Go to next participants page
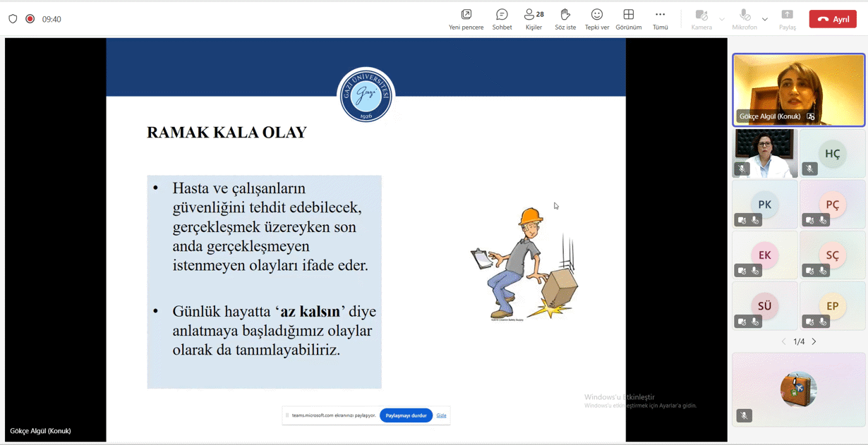 coord(814,341)
